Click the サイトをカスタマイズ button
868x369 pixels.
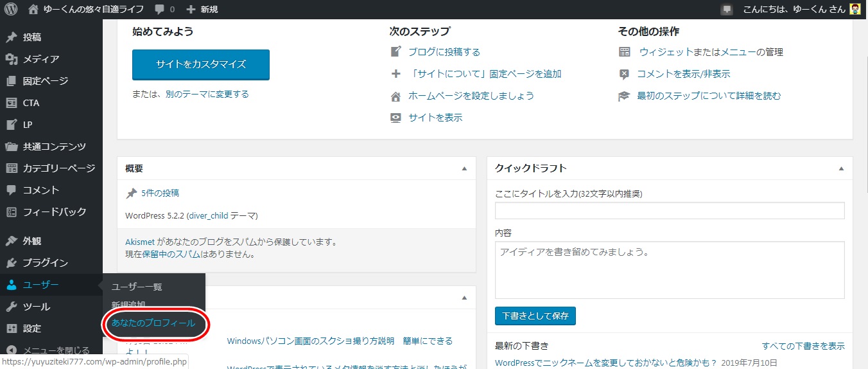coord(200,64)
